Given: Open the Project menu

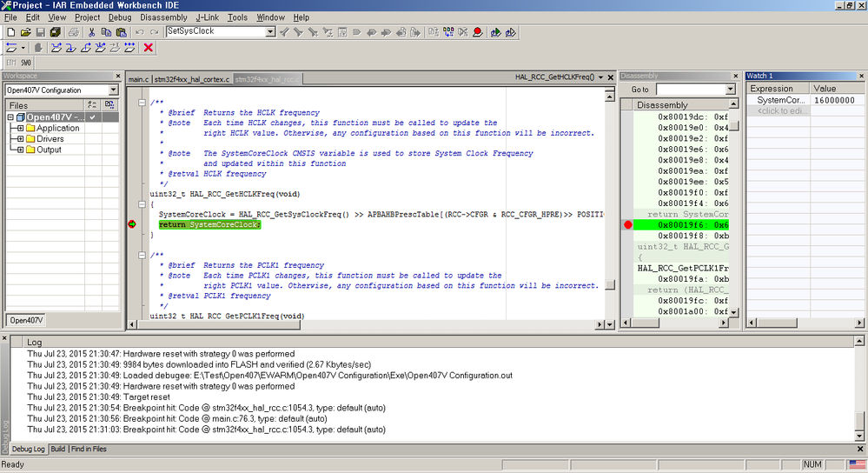Looking at the screenshot, I should click(88, 17).
